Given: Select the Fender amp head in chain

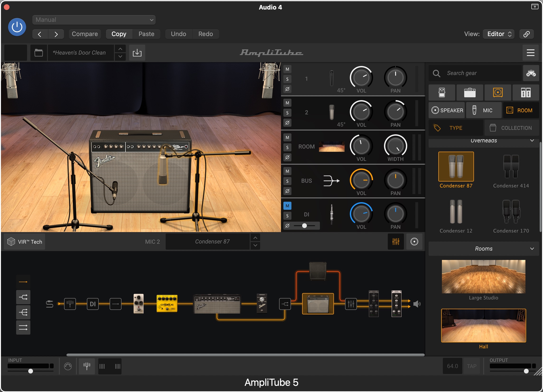Looking at the screenshot, I should pos(217,304).
